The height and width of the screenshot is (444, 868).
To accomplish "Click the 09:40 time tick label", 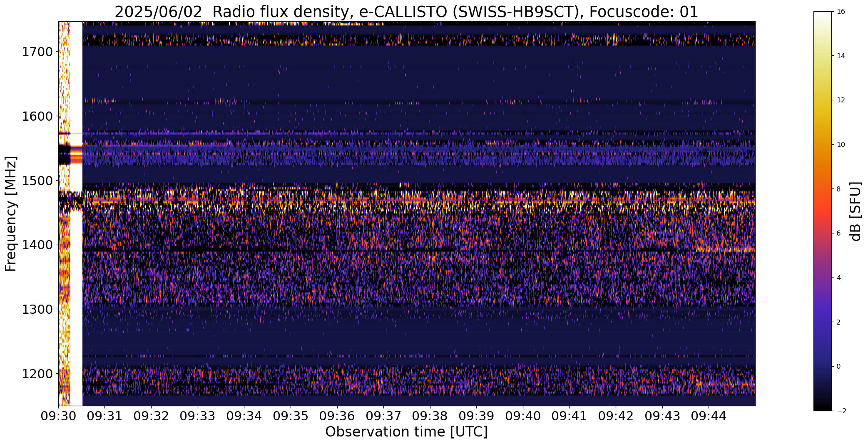I will click(x=523, y=416).
